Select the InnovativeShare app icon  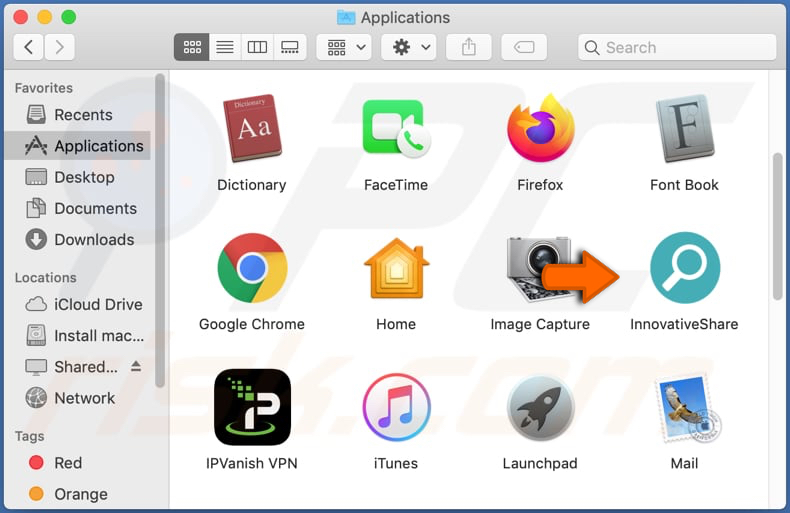[684, 268]
